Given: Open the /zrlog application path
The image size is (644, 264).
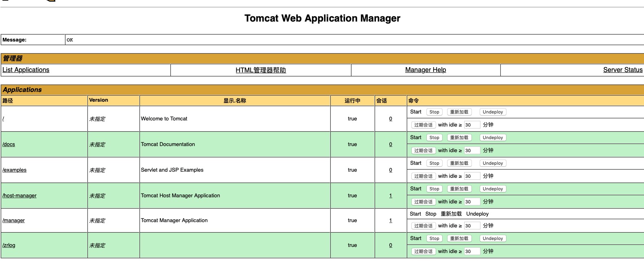Looking at the screenshot, I should [x=9, y=245].
